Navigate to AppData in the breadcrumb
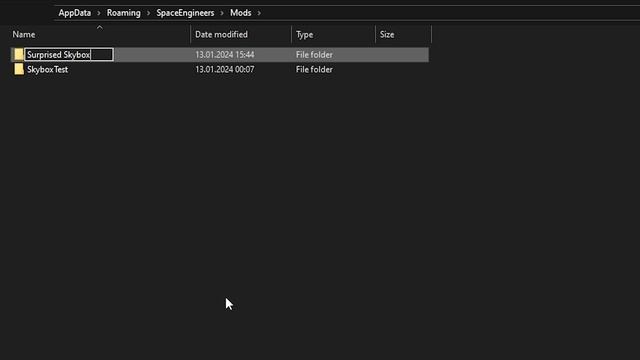This screenshot has width=640, height=360. tap(75, 13)
